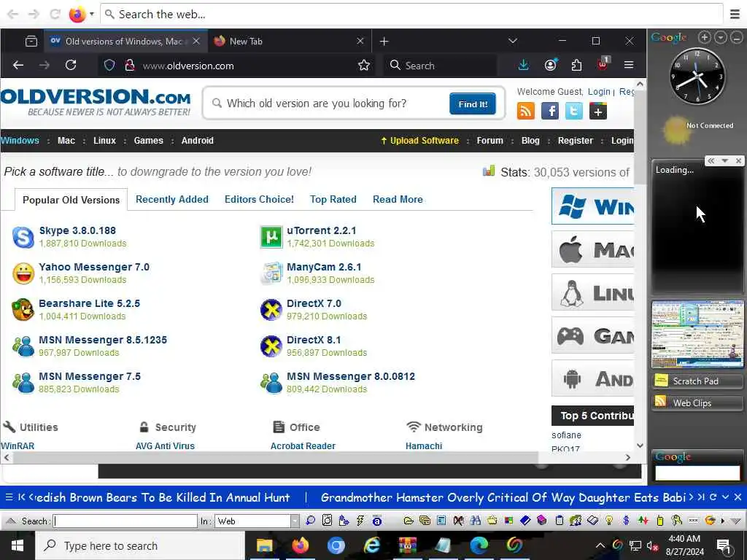This screenshot has height=560, width=747.
Task: Open the Skype 3.8.0.188 icon
Action: coord(23,237)
